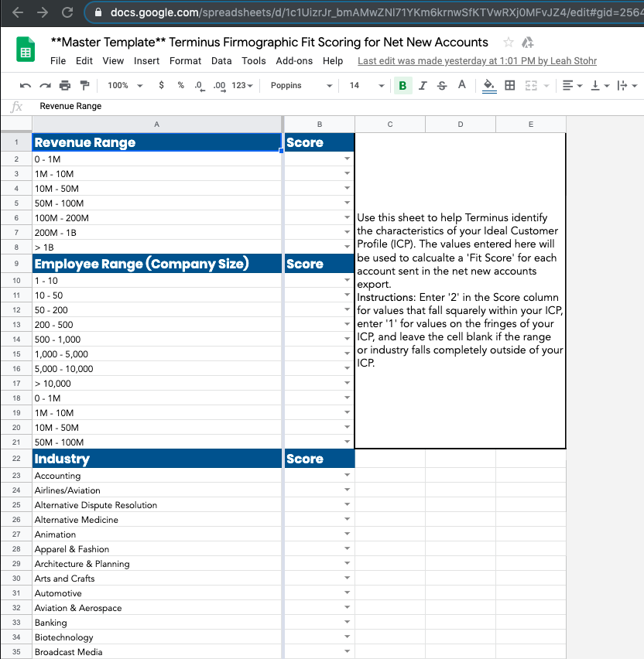This screenshot has width=644, height=659.
Task: Open the Edit menu
Action: tap(84, 61)
